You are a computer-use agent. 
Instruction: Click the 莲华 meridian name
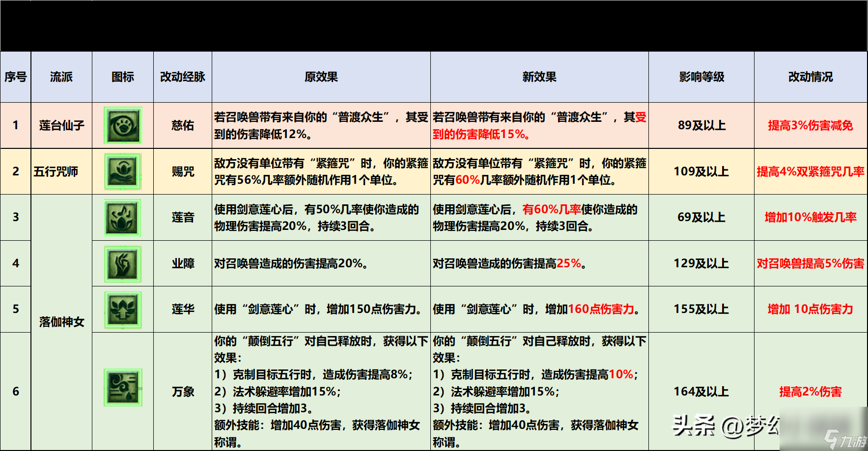coord(183,309)
